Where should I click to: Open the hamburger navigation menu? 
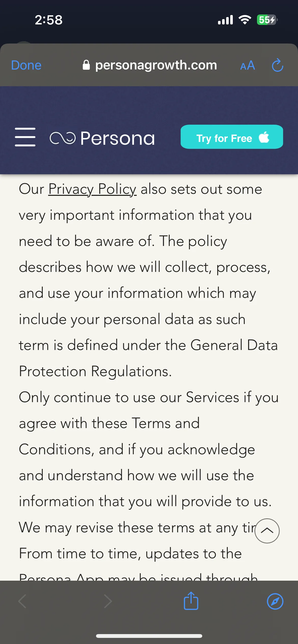click(x=25, y=137)
